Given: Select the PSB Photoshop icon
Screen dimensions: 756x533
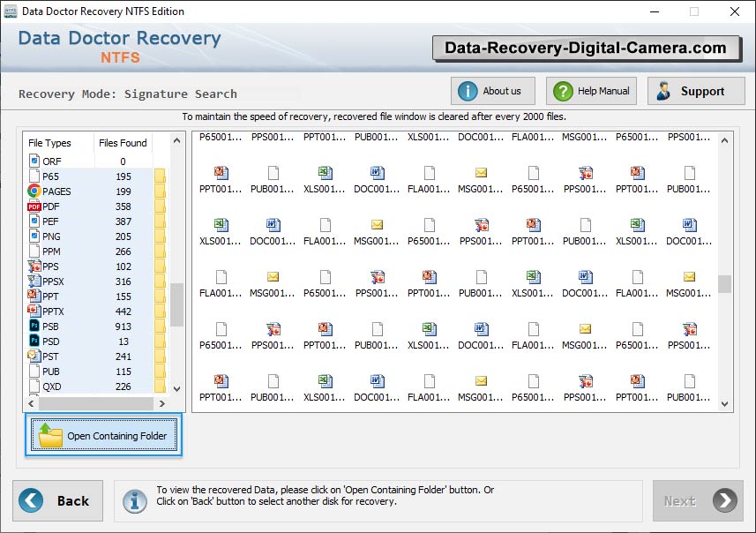Looking at the screenshot, I should click(x=34, y=326).
